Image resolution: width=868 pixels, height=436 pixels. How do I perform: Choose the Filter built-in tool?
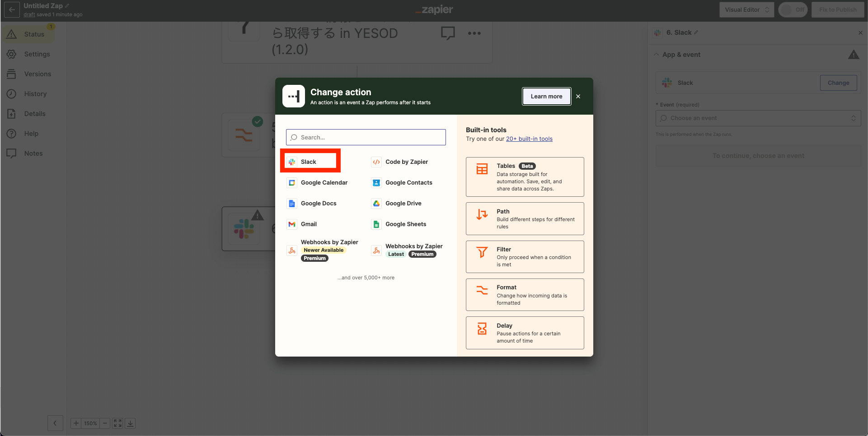tap(525, 257)
